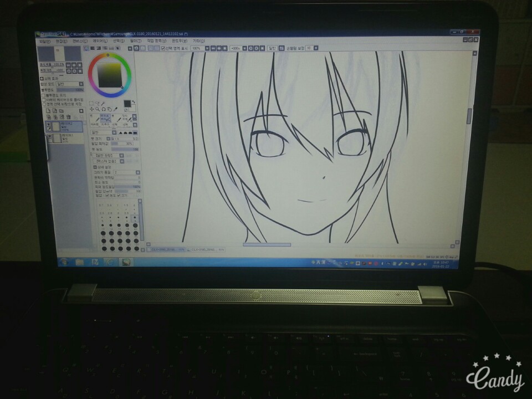Toggle 선택 영역 표시 selection display checkbox
Viewport: 532px width, 399px height.
coord(163,48)
